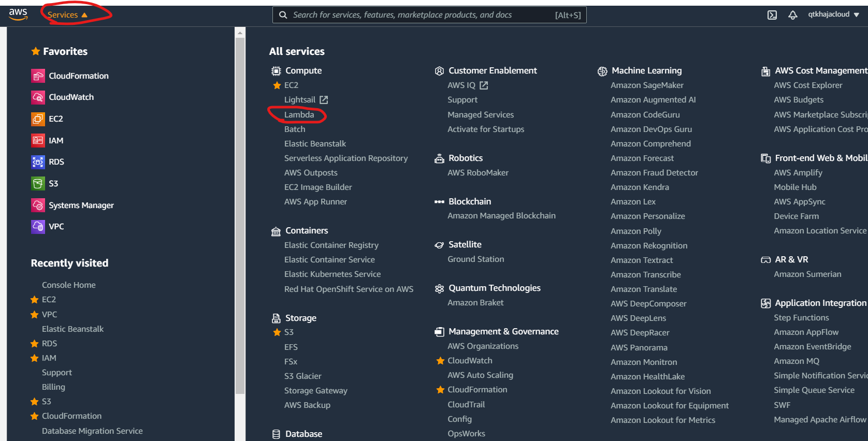This screenshot has height=441, width=868.
Task: Click the green S3 icon in Favorites
Action: tap(38, 184)
